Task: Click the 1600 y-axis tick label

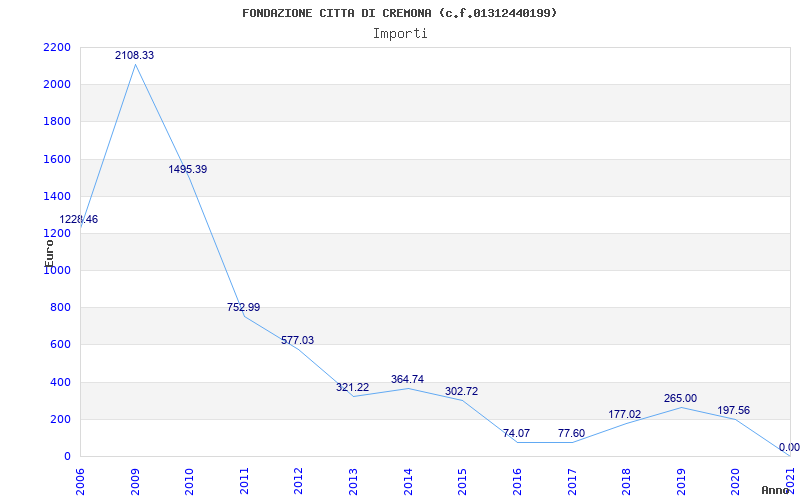Action: (57, 159)
